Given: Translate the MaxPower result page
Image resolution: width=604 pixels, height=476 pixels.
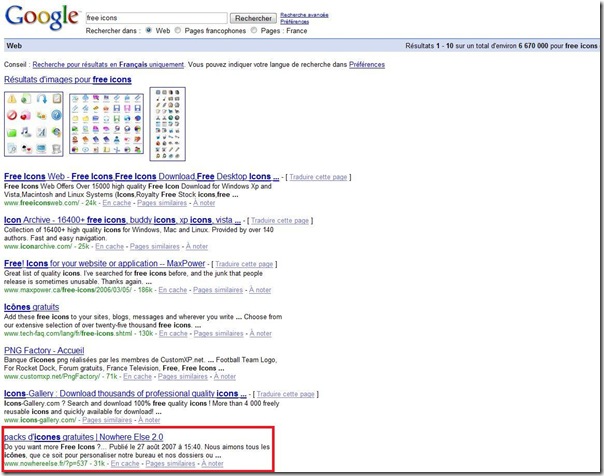Looking at the screenshot, I should coord(244,264).
